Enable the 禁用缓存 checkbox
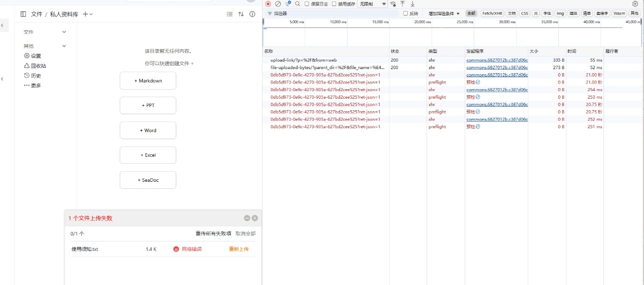Image resolution: width=644 pixels, height=285 pixels. [x=334, y=4]
